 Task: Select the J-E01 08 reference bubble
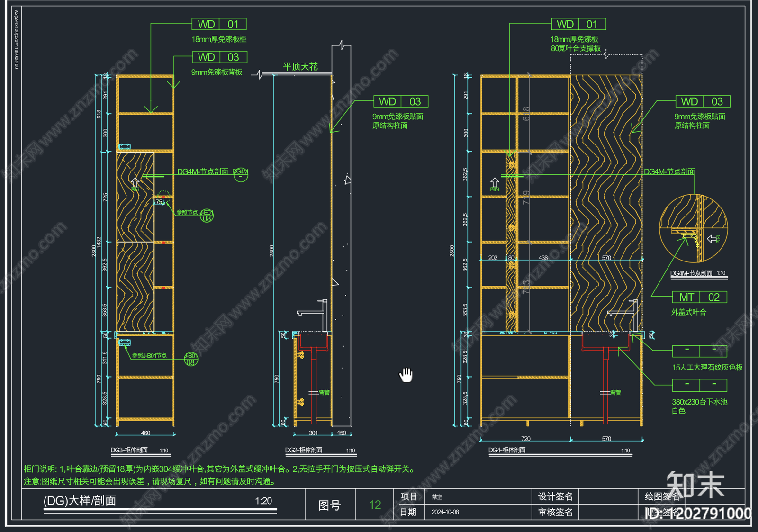point(207,216)
